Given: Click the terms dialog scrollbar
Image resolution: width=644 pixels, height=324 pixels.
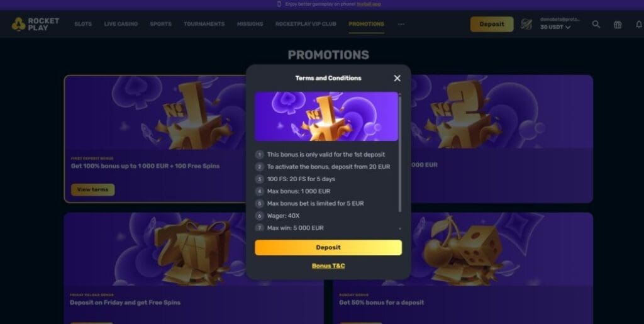Looking at the screenshot, I should click(x=399, y=153).
